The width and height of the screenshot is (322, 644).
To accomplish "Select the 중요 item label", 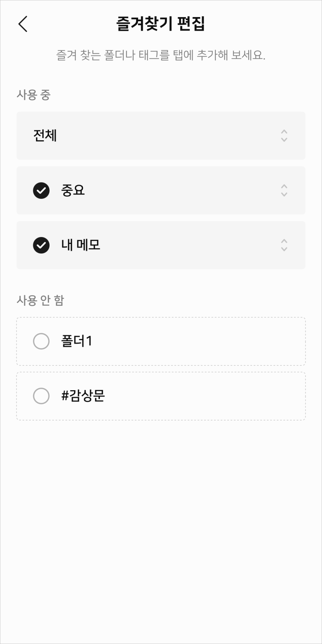I will [73, 190].
